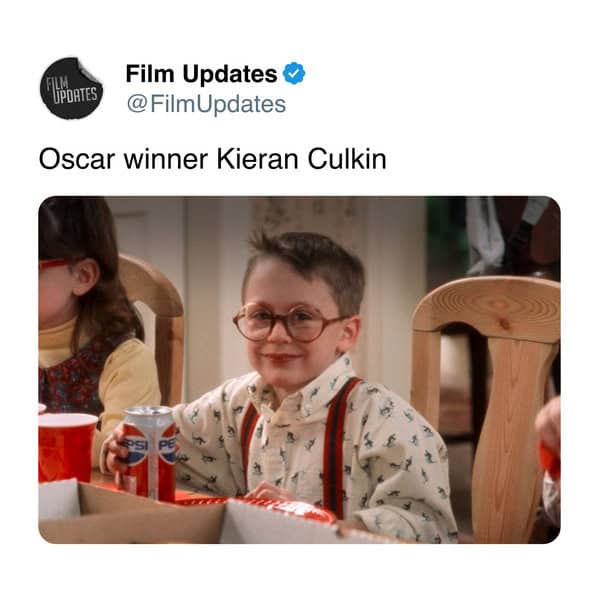Click the word winner in the tweet
Screen dimensions: 599x599
(166, 159)
